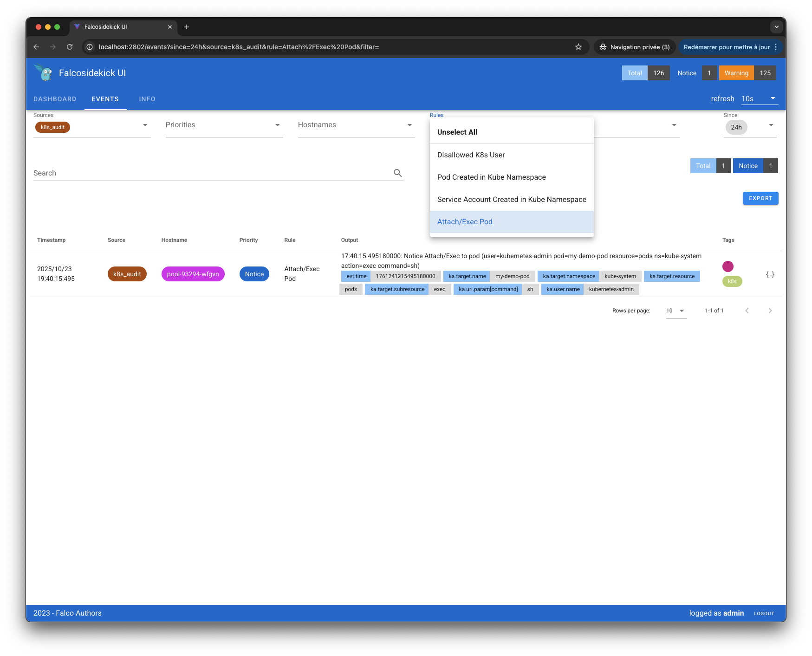
Task: Open the JSON details braces icon
Action: [x=770, y=274]
